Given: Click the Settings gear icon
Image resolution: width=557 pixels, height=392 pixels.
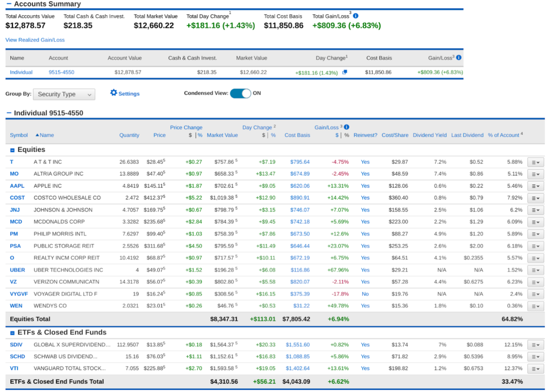Looking at the screenshot, I should click(114, 93).
